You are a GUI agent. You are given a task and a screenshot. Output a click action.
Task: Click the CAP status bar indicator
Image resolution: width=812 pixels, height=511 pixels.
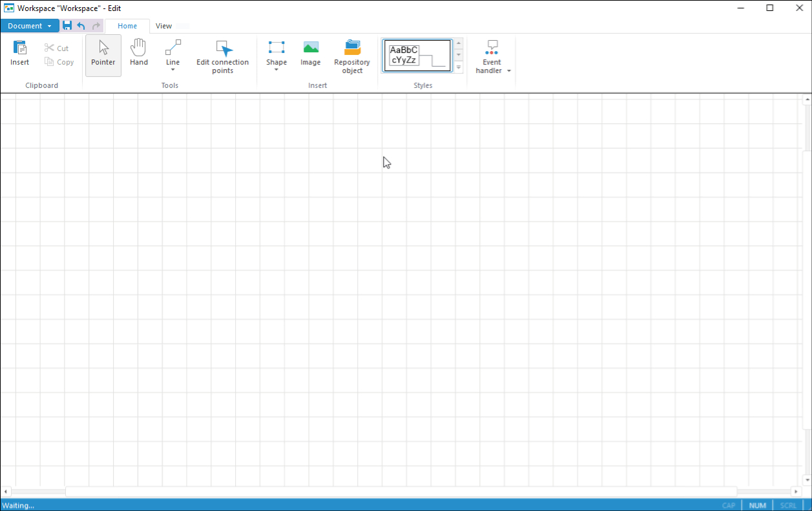729,505
